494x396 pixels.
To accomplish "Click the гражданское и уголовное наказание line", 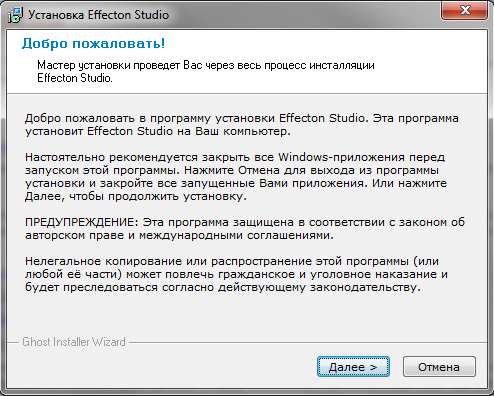I will click(236, 274).
